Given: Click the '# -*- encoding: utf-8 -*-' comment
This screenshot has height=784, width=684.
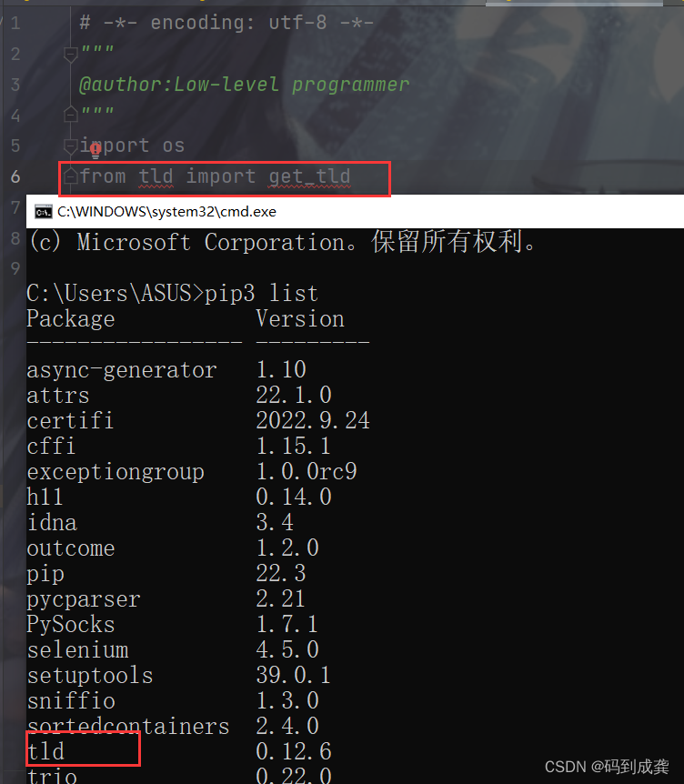Looking at the screenshot, I should point(226,23).
